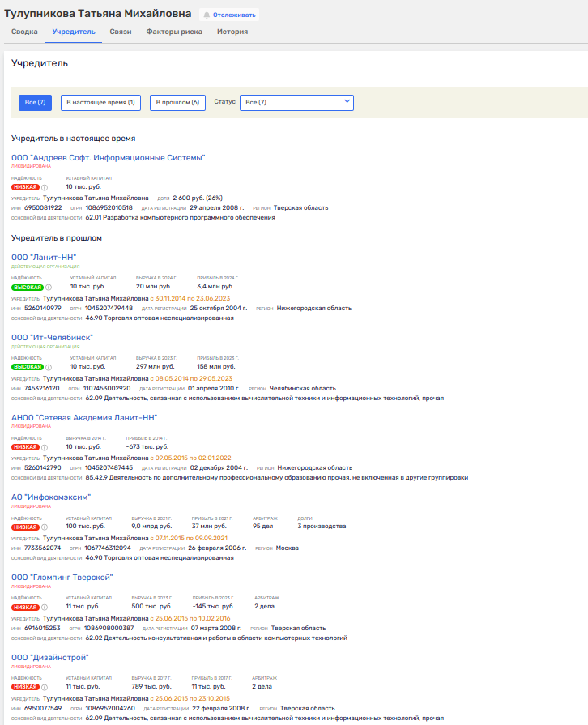Open info icon beside НИЗКАЯ for Глэмпинг Тверской
This screenshot has height=725, width=588.
45,607
